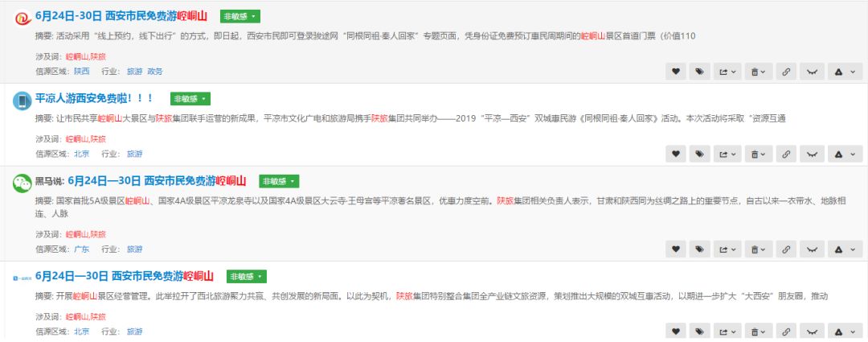Copy link icon for the 陕西-sourced article
The height and width of the screenshot is (342, 868).
[x=786, y=72]
